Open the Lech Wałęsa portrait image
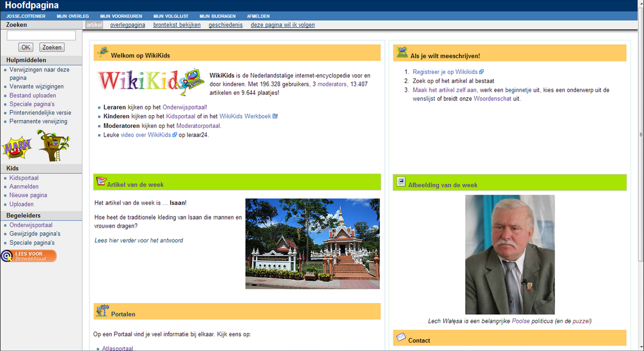 point(510,255)
